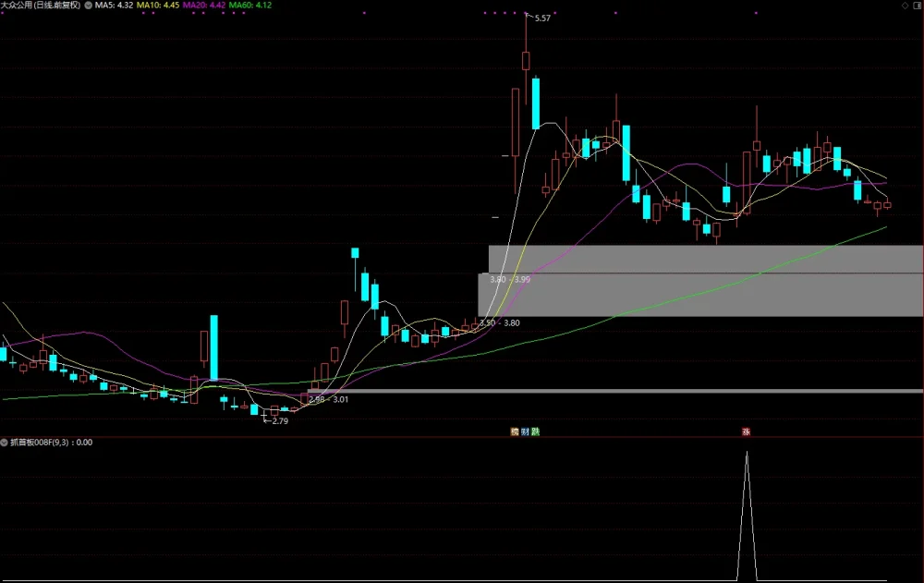Click the candlestick at the 5.57 peak
The image size is (924, 583).
(526, 59)
